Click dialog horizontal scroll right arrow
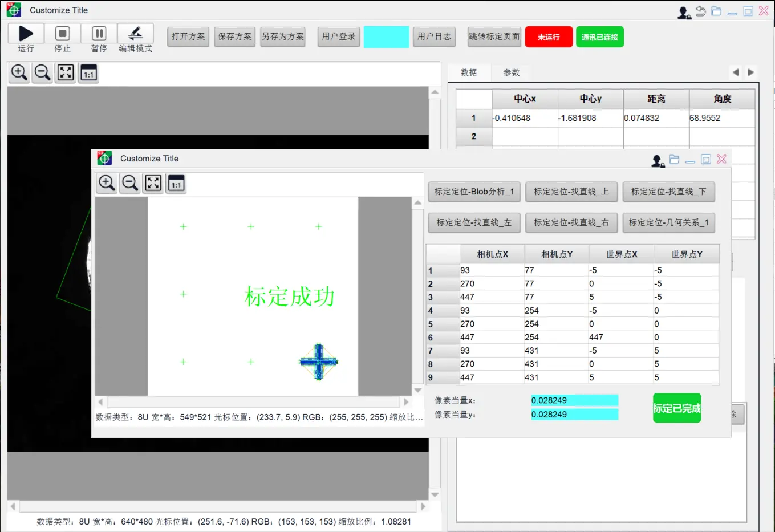 tap(406, 402)
